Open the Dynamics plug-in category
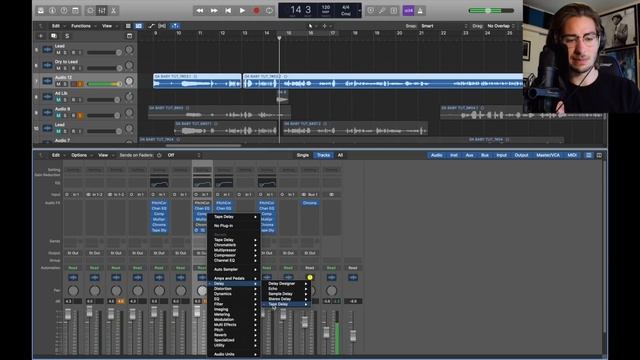640x360 pixels. [234, 293]
